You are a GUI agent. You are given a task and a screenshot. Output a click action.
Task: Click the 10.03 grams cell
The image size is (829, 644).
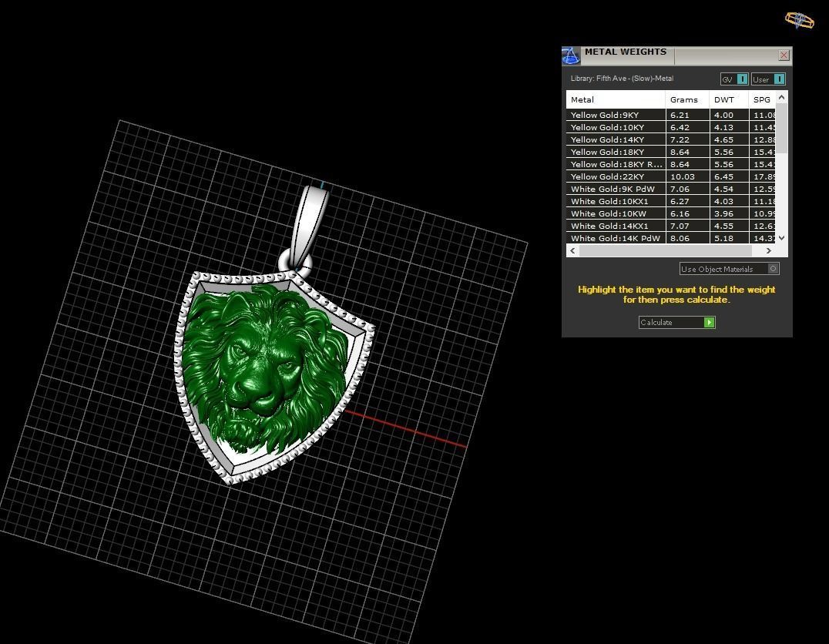click(687, 176)
